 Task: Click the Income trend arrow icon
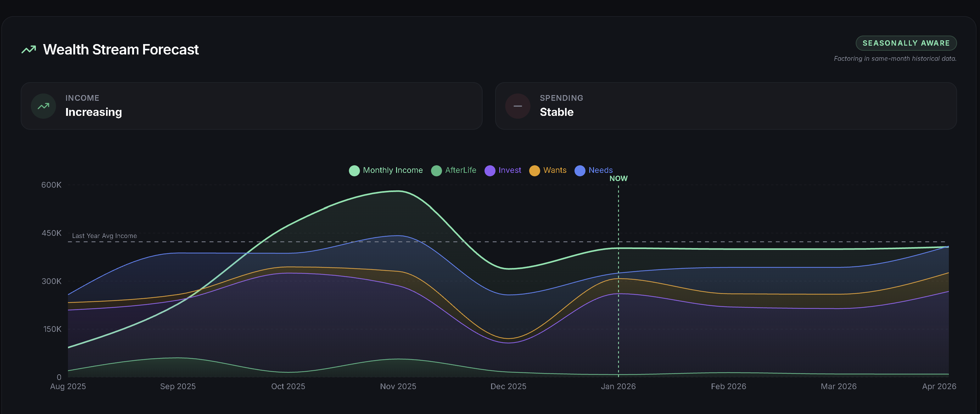coord(43,106)
